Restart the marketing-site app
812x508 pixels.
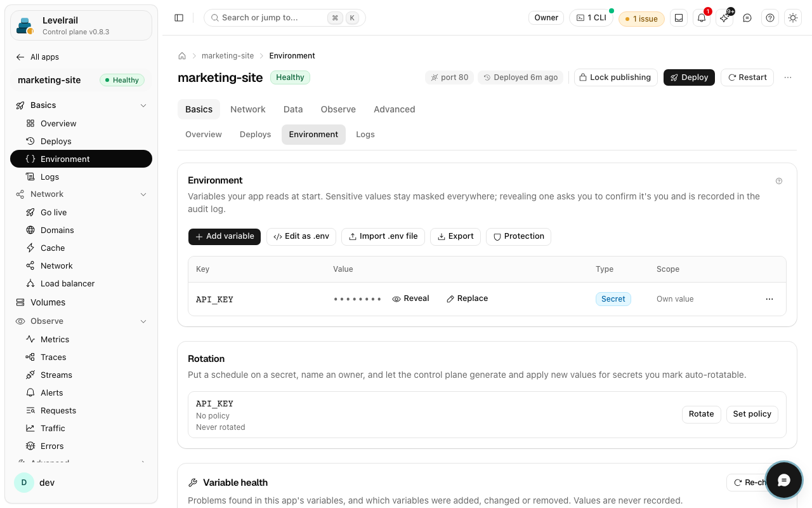(747, 77)
